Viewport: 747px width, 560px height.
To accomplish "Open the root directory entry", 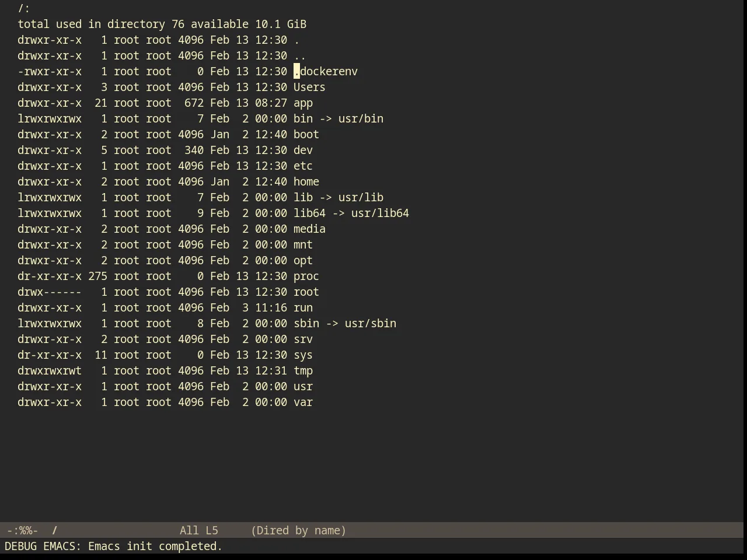I will 306,292.
